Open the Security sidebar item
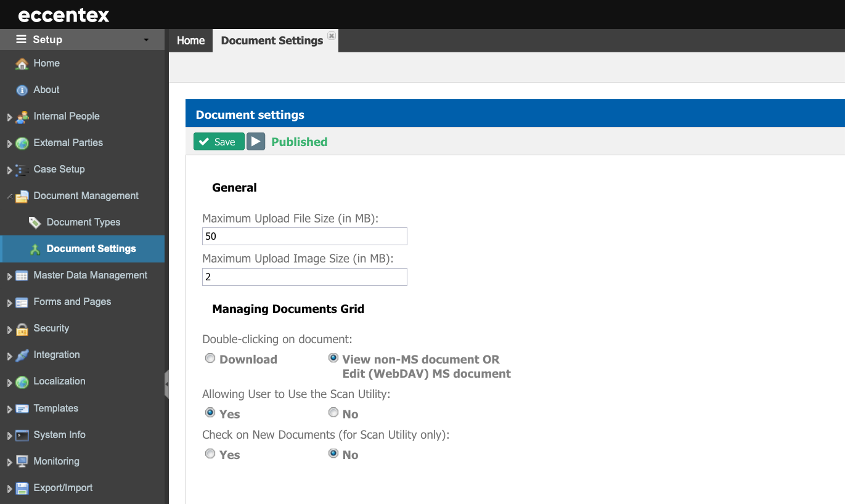Image resolution: width=845 pixels, height=504 pixels. click(x=51, y=328)
